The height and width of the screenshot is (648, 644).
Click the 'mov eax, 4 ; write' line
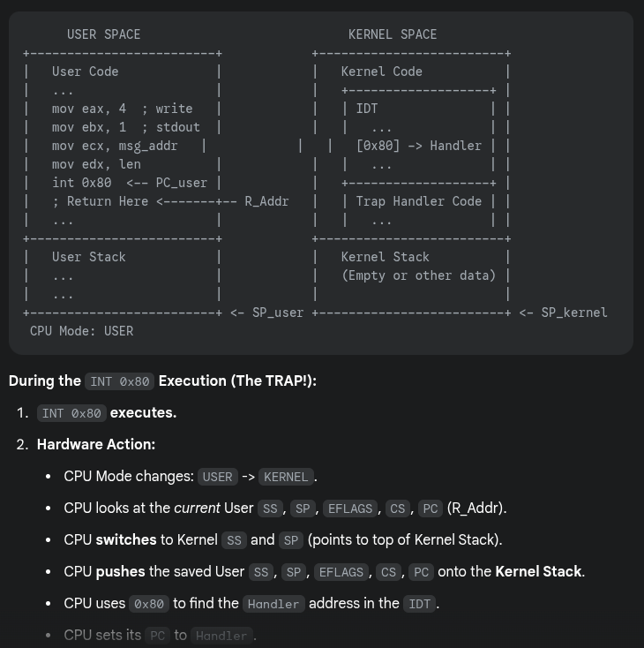[123, 109]
